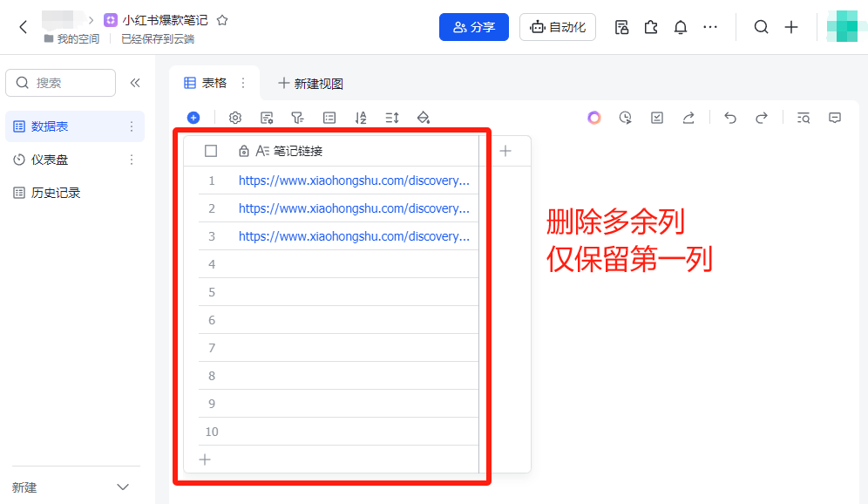Click the undo icon
This screenshot has height=504, width=868.
pos(729,117)
